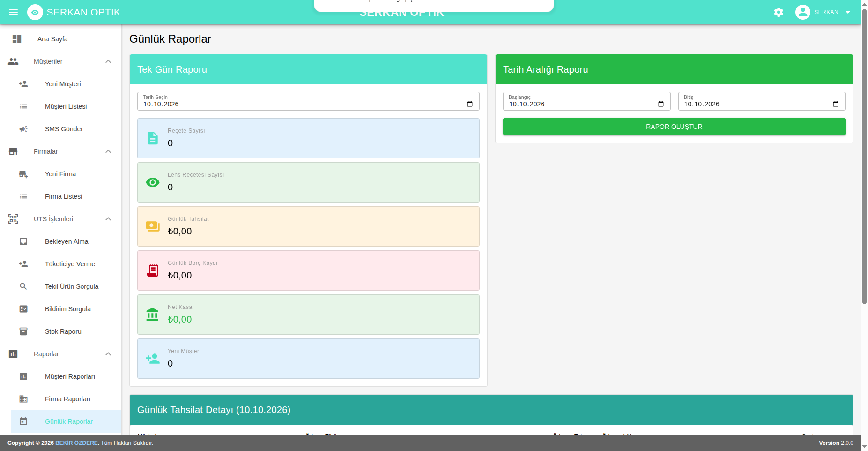The image size is (868, 451).
Task: Click the Başlangıç date field
Action: point(587,101)
